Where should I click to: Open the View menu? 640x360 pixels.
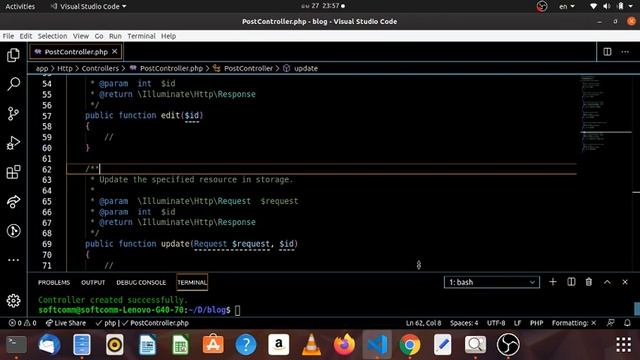81,36
